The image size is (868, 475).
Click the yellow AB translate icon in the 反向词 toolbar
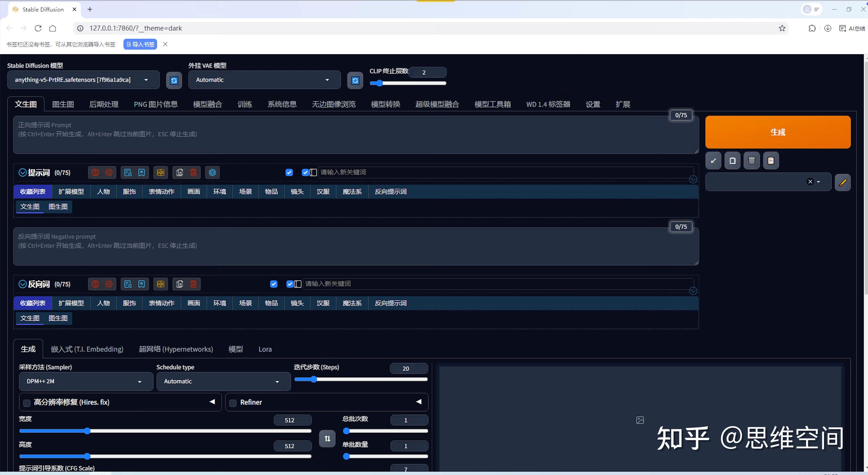click(161, 284)
